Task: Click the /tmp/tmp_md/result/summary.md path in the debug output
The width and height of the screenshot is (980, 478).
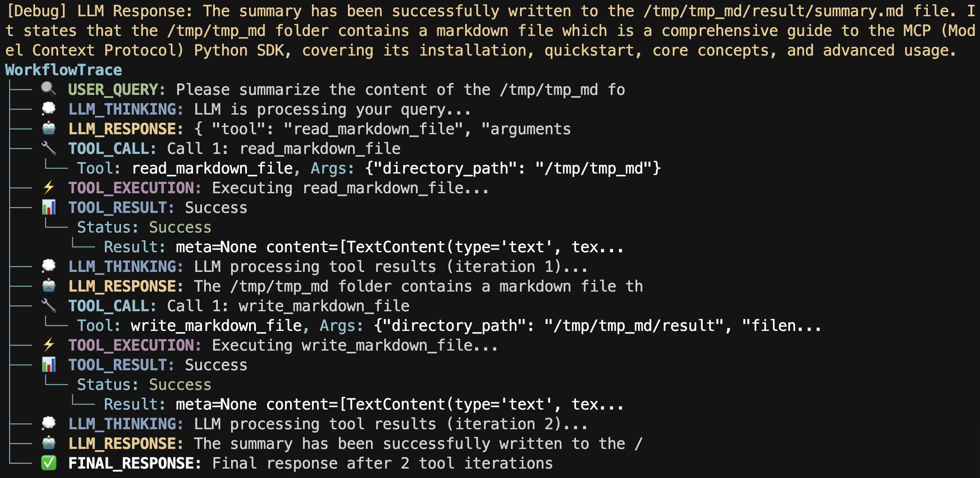Action: coord(773,11)
